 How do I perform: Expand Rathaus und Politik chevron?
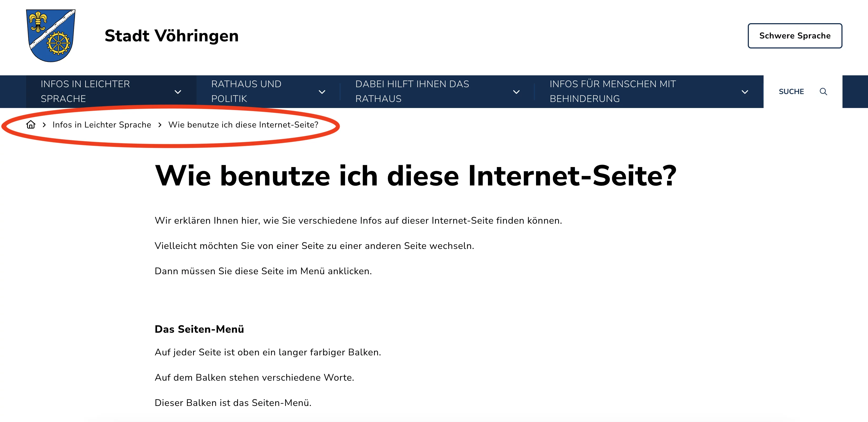322,92
